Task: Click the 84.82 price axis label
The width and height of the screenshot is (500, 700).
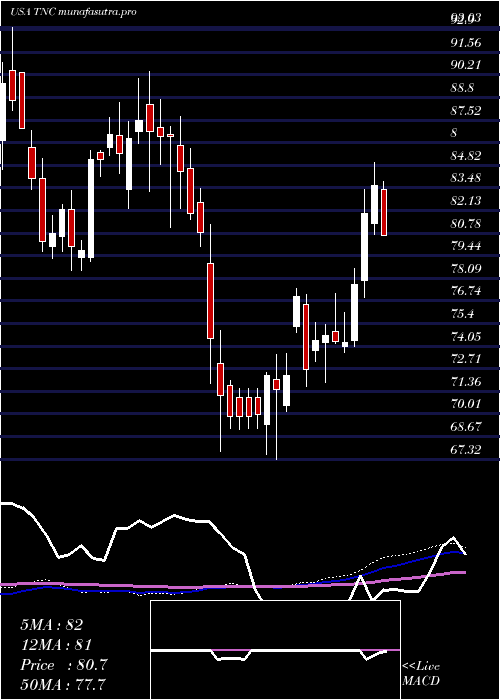Action: point(466,155)
